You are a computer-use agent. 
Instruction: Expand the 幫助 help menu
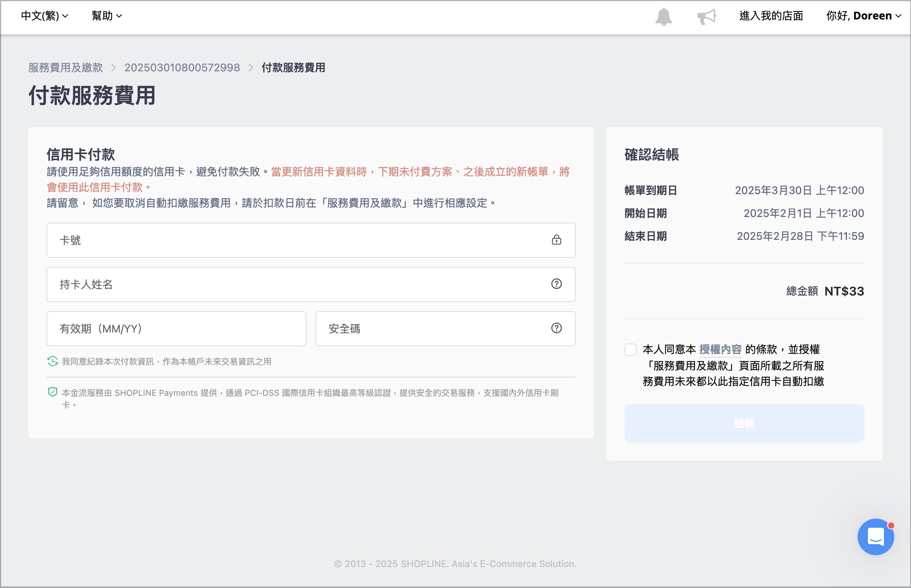(107, 16)
